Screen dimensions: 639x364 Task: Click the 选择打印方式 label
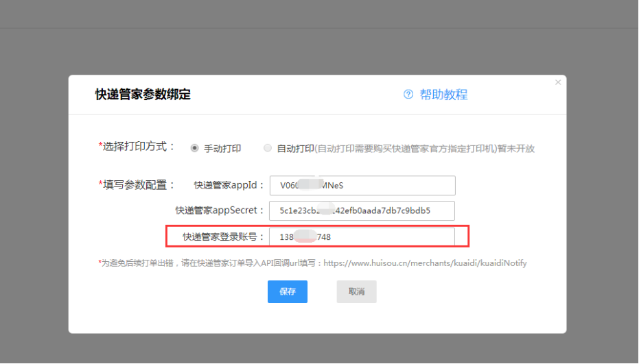tap(138, 147)
